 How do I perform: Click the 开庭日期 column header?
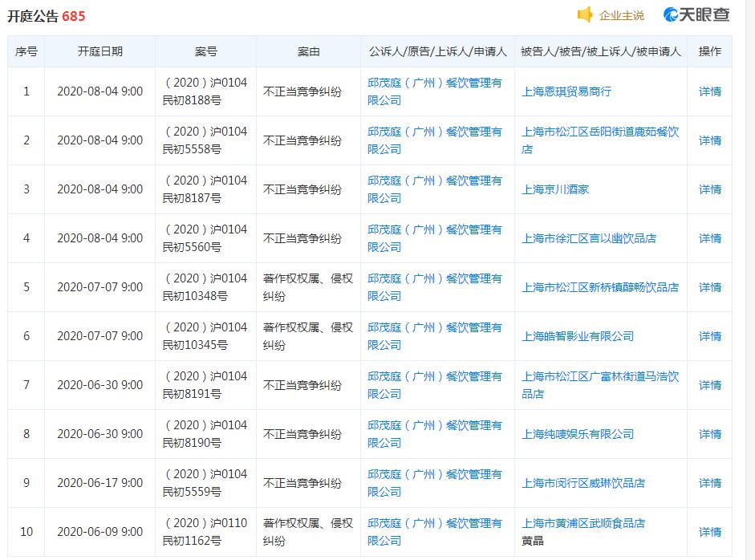100,51
